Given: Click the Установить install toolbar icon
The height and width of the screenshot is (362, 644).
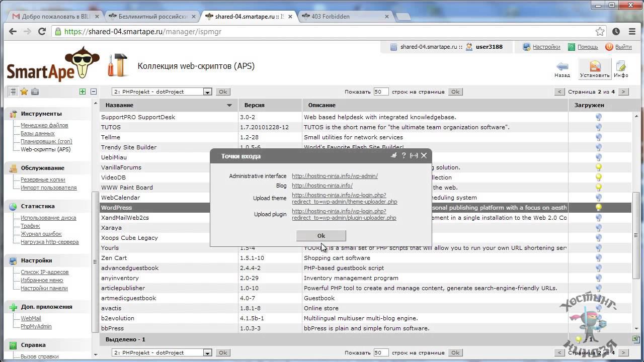Looking at the screenshot, I should click(595, 69).
